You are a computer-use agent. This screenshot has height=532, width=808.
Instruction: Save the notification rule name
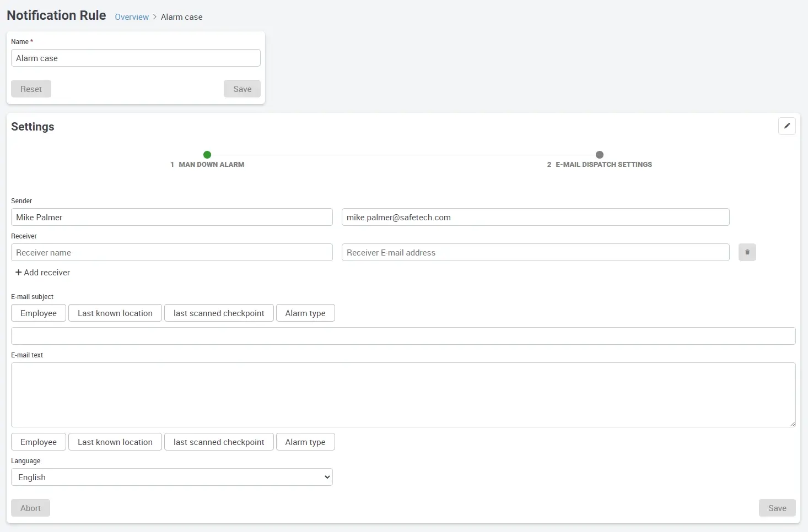242,89
